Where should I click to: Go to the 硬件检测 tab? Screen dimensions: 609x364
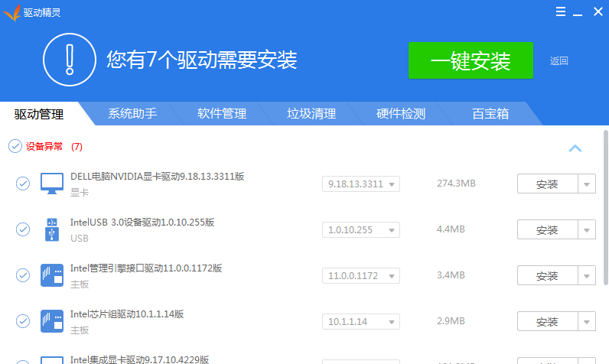pyautogui.click(x=401, y=114)
